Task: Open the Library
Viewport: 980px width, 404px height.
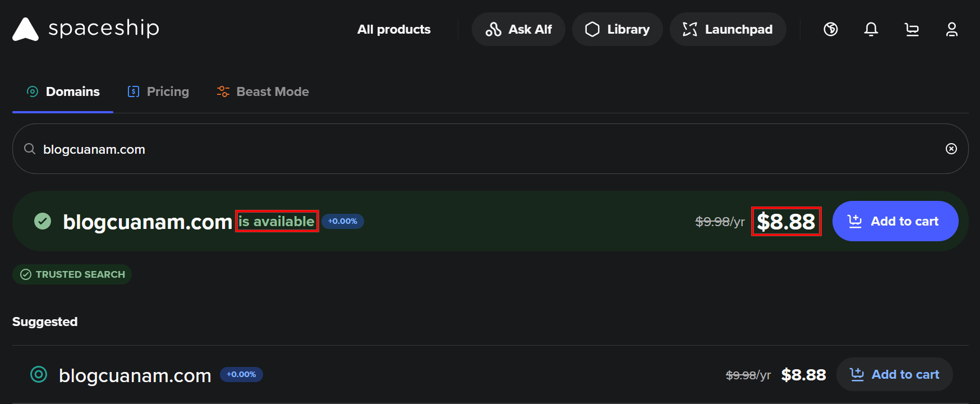Action: click(x=617, y=29)
